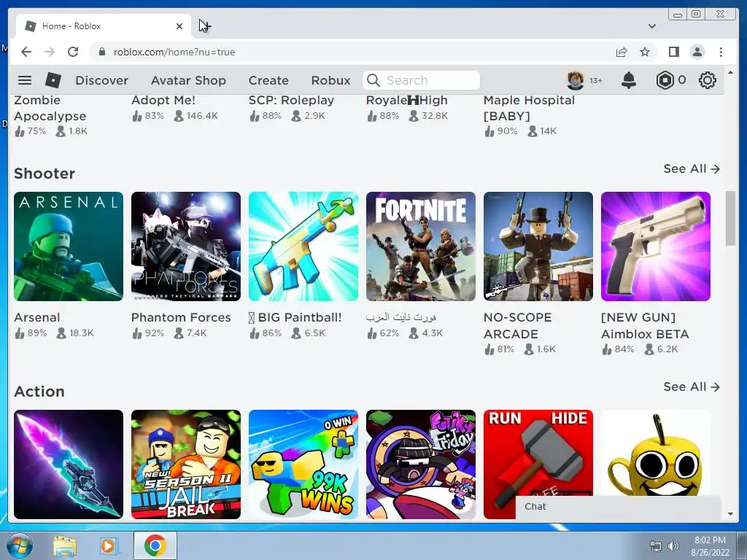The image size is (747, 560).
Task: Open the network icon in the system tray
Action: [x=656, y=546]
